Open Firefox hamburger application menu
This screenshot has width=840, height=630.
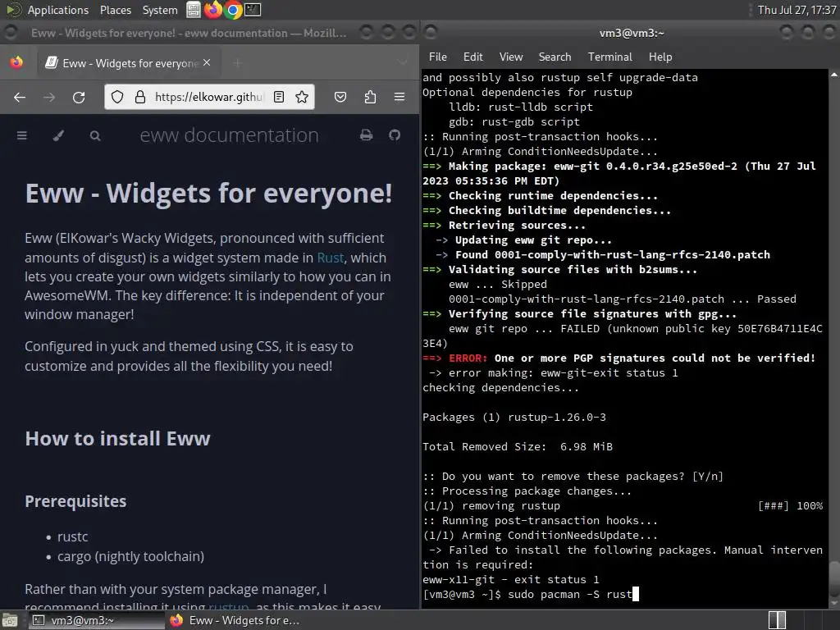(399, 97)
